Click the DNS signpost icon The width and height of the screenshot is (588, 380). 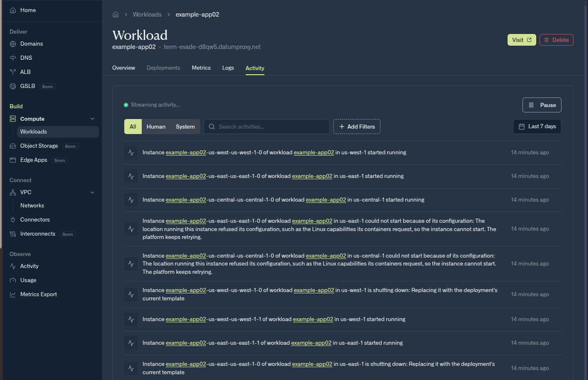(x=13, y=58)
